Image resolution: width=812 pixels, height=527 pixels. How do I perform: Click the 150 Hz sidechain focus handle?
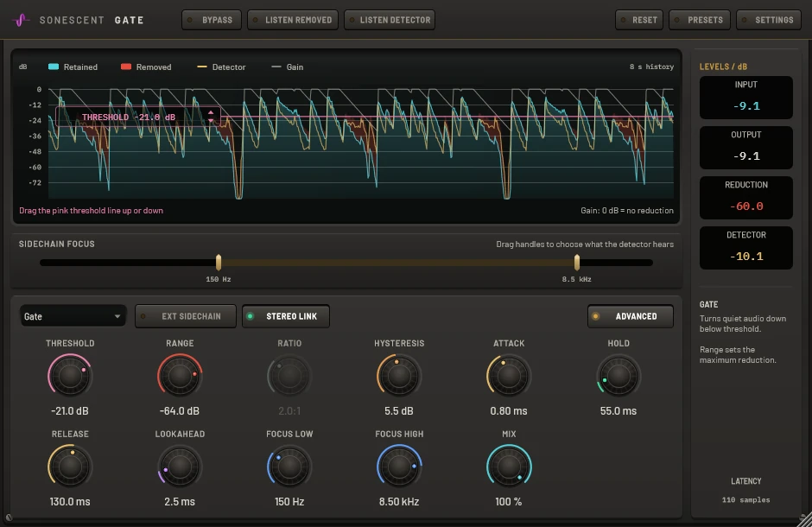[219, 263]
